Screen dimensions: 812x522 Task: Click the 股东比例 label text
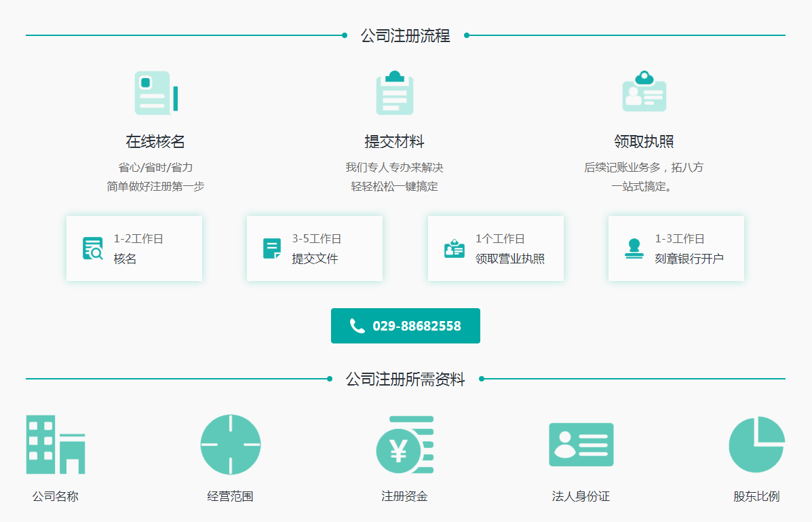pos(756,496)
